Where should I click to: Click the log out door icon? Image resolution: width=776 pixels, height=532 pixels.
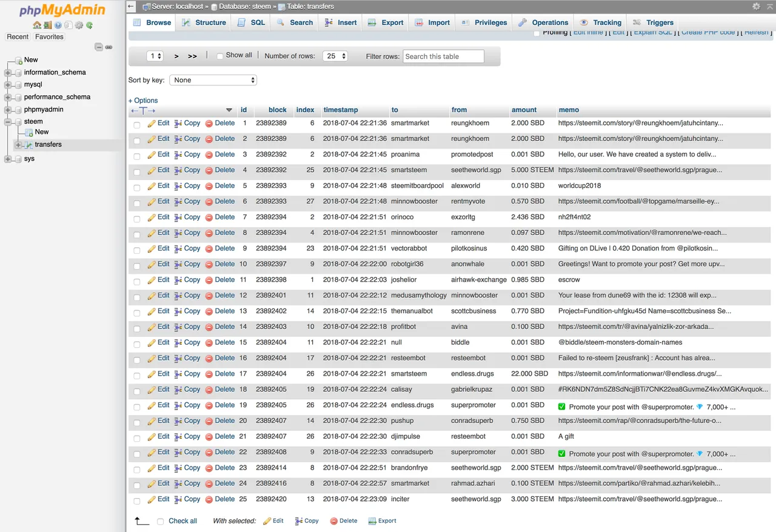(x=47, y=25)
